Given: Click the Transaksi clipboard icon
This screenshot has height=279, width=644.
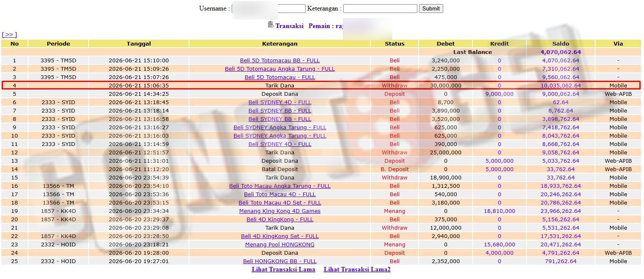Looking at the screenshot, I should (271, 25).
